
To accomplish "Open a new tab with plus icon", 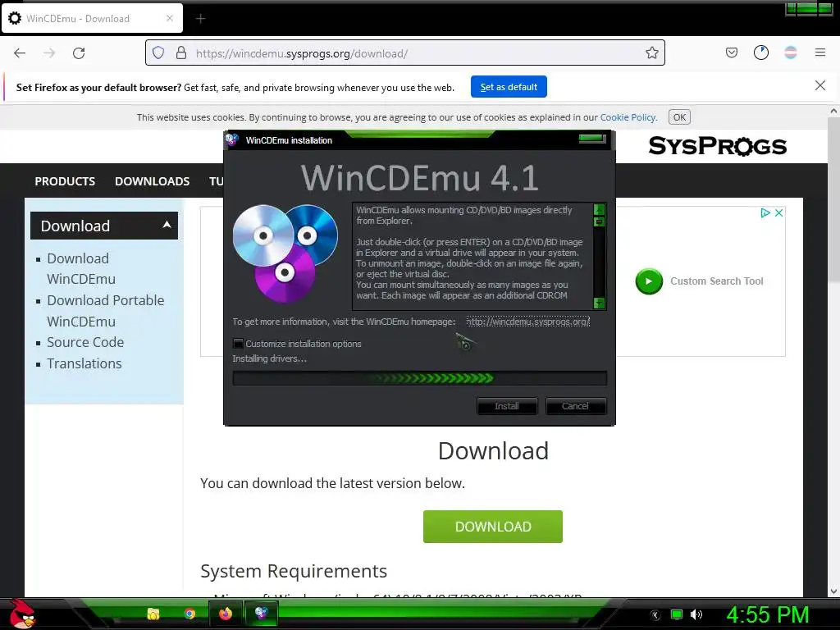I will coord(200,19).
